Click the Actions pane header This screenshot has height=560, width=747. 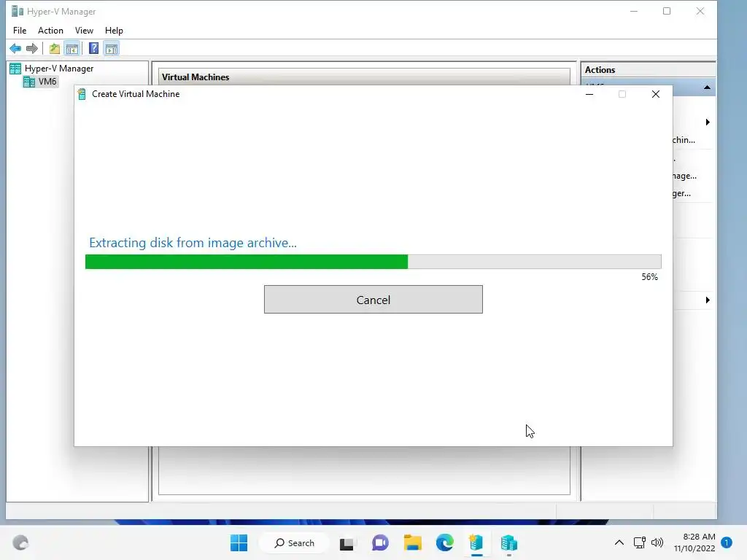click(648, 69)
